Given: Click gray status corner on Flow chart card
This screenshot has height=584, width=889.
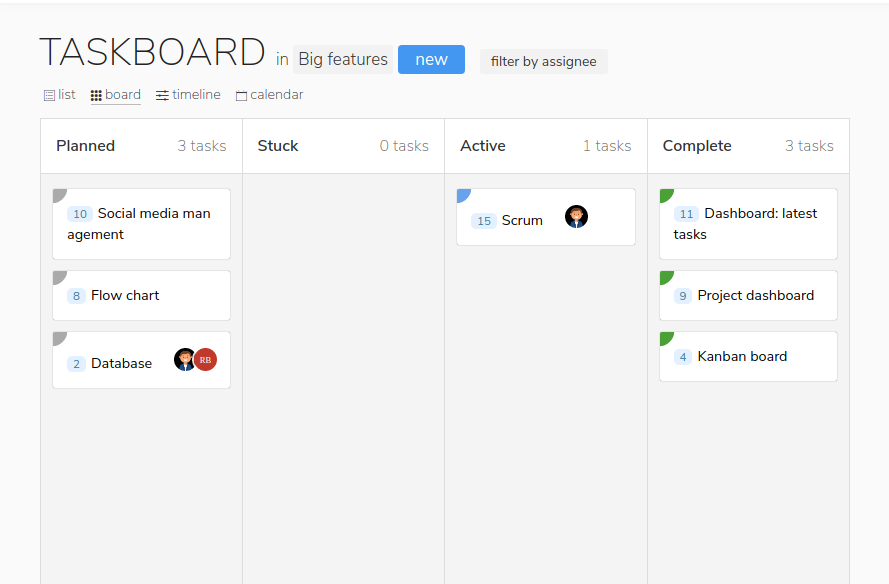Looking at the screenshot, I should [x=59, y=277].
